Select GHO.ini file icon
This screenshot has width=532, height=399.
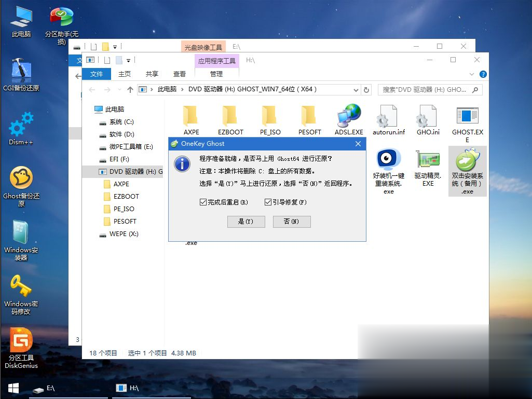[428, 120]
